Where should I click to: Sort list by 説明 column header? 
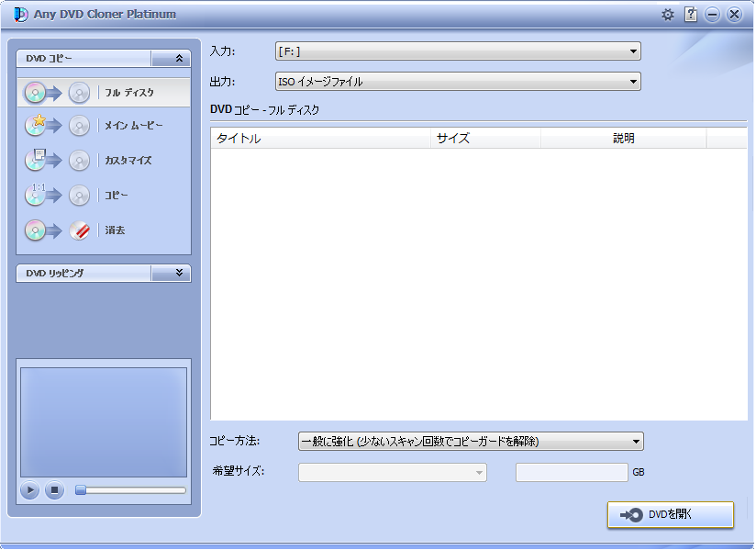pyautogui.click(x=623, y=139)
